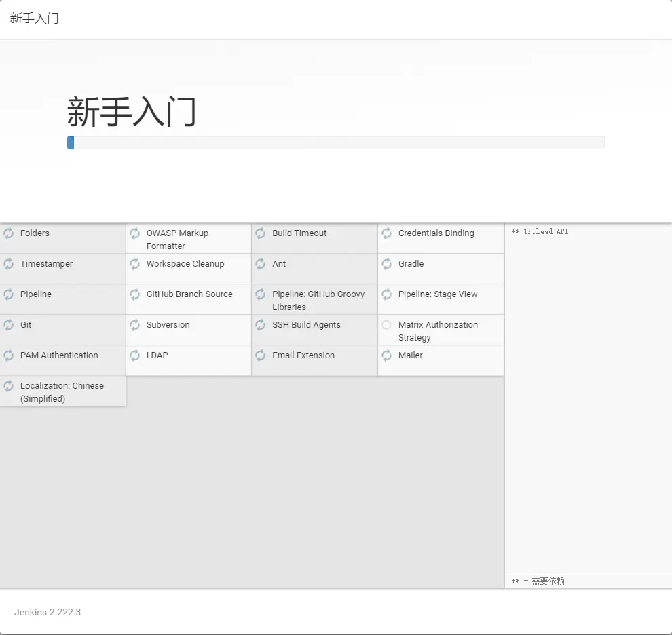Click sync icon beside Pipeline: GitHub Groovy Libraries

tap(260, 294)
